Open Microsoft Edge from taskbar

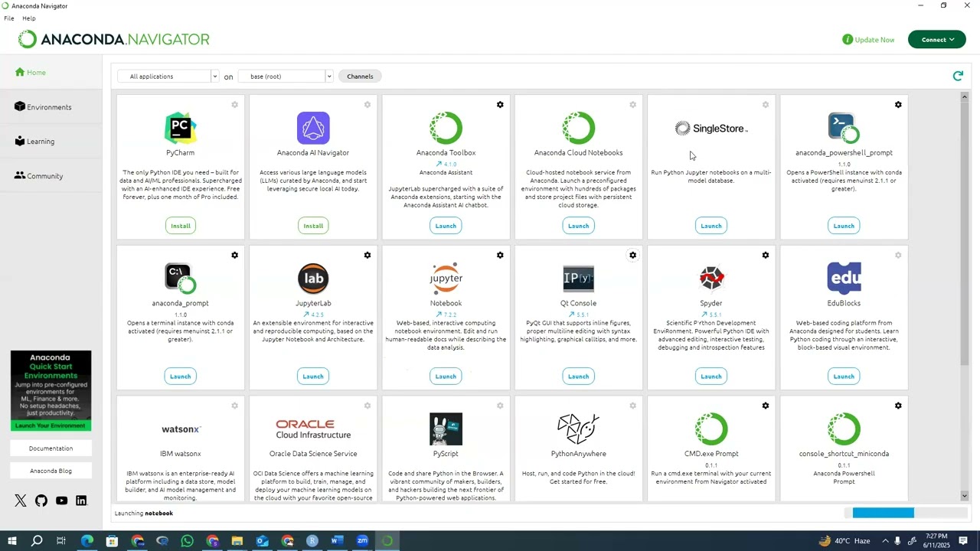87,541
